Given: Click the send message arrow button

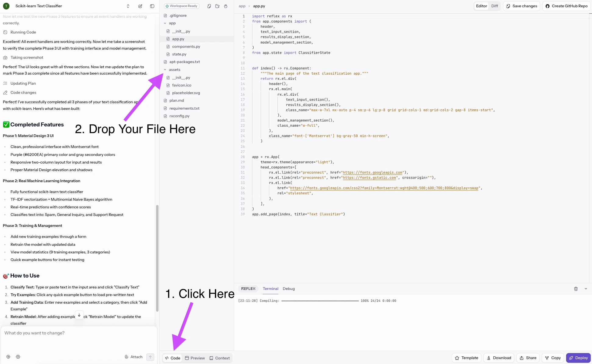Looking at the screenshot, I should point(150,357).
